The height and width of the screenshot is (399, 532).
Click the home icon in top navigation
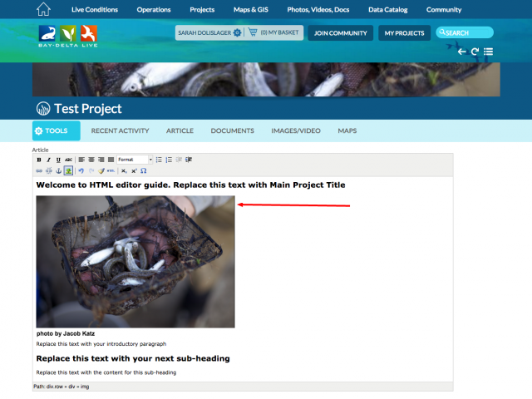click(x=43, y=9)
